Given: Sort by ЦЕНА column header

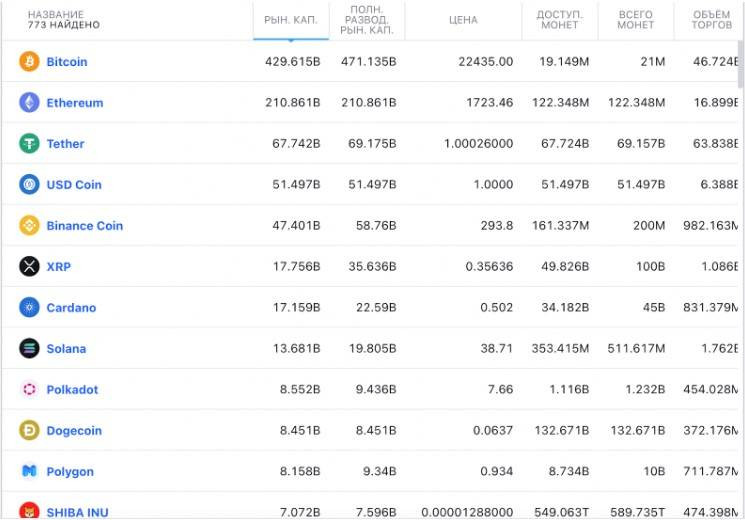Looking at the screenshot, I should 463,20.
